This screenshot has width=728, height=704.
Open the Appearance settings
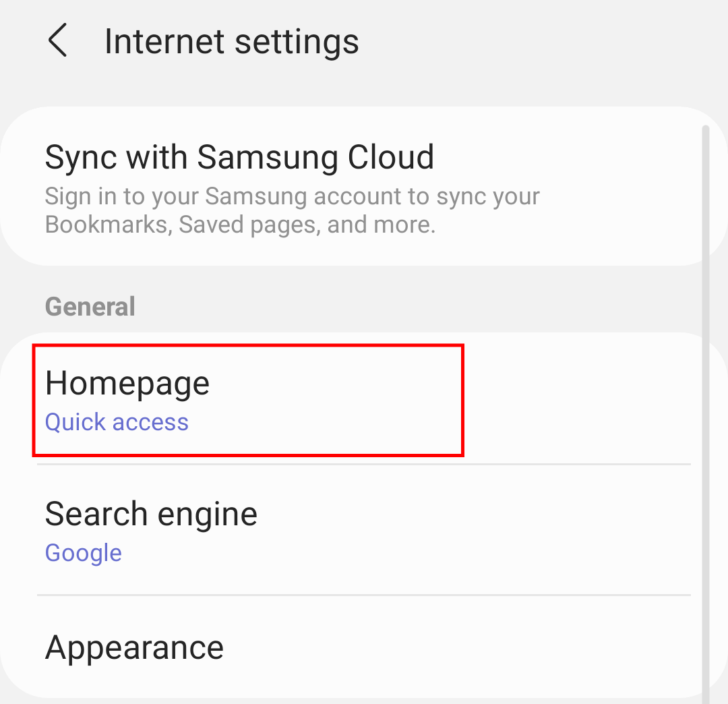(134, 647)
